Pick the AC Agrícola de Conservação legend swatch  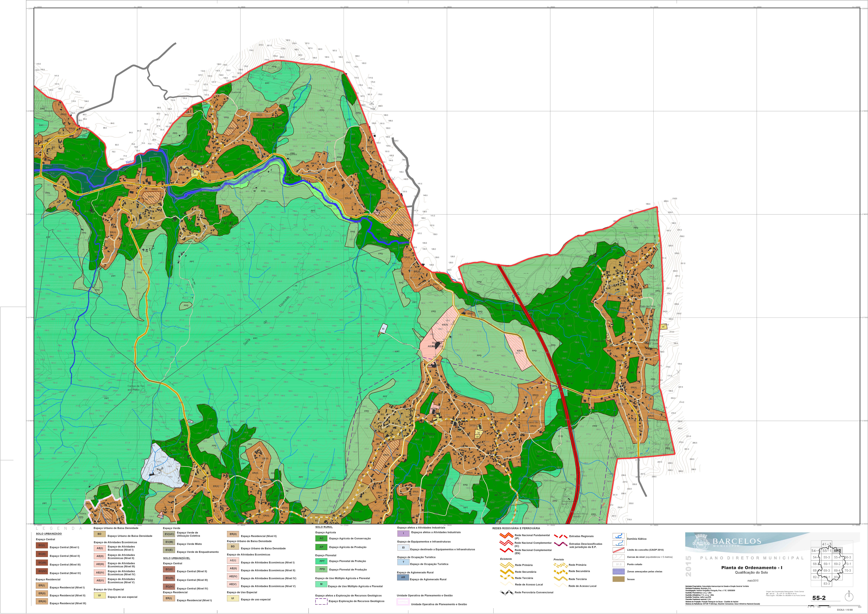[321, 538]
